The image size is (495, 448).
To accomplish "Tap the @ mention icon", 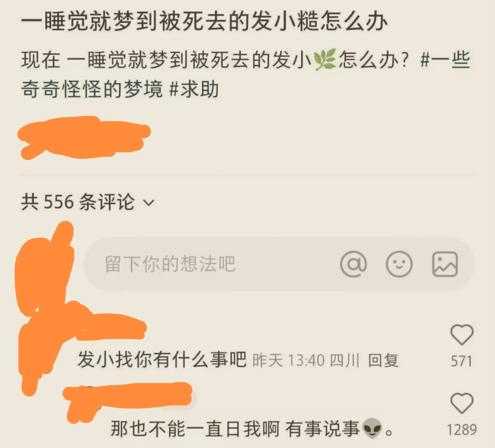I will pos(353,264).
